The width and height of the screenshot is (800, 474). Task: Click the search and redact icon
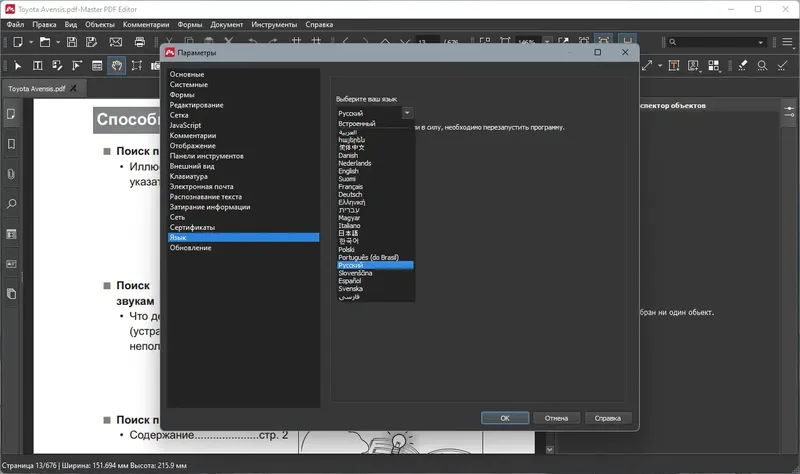(x=762, y=65)
